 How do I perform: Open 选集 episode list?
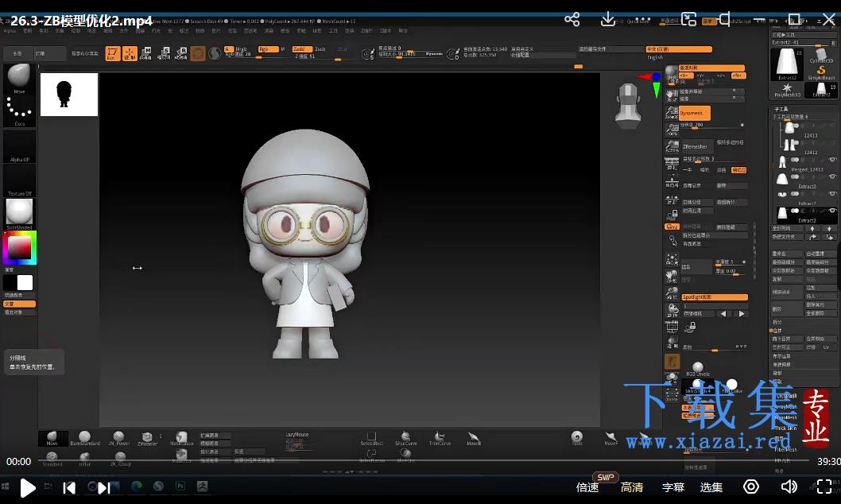tap(711, 487)
